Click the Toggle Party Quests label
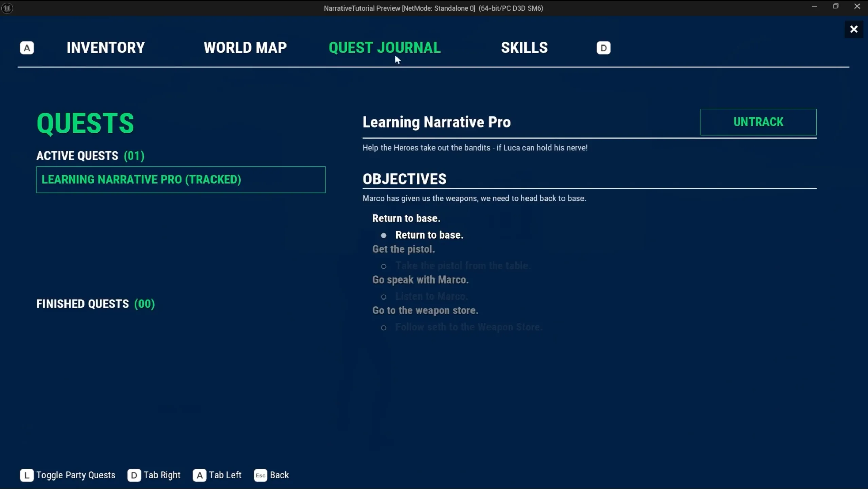Screen dimensions: 868x489 pos(76,475)
